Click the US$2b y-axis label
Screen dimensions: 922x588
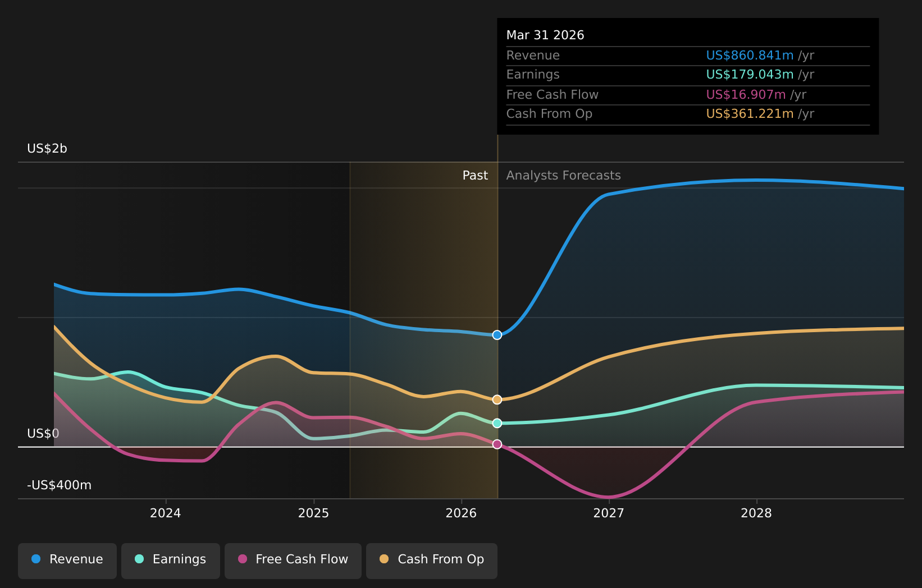[47, 149]
